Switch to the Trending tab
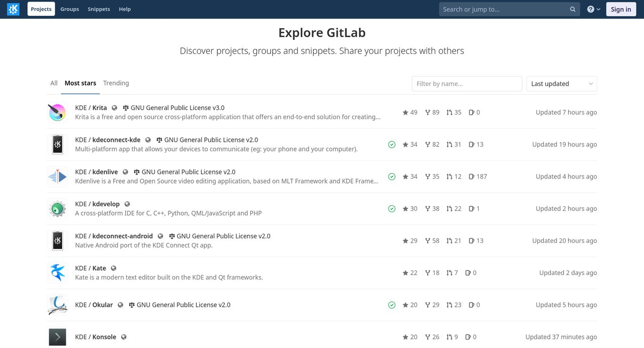Screen dimensions: 644x348 point(116,83)
